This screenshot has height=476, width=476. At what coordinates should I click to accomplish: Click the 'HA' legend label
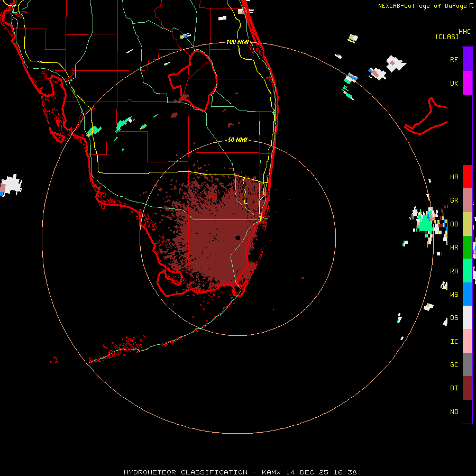coord(454,177)
